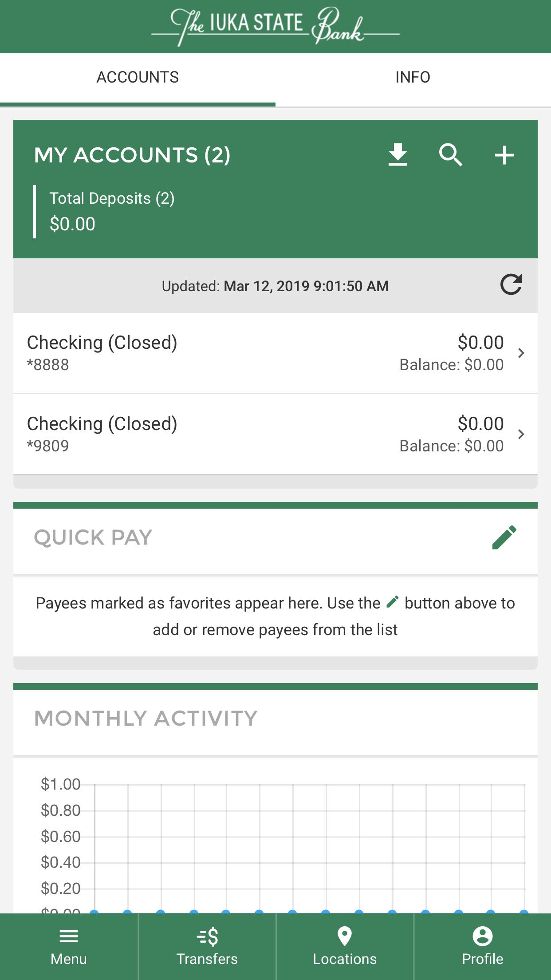This screenshot has width=551, height=980.
Task: Expand the chevron for account *9809
Action: click(x=521, y=435)
